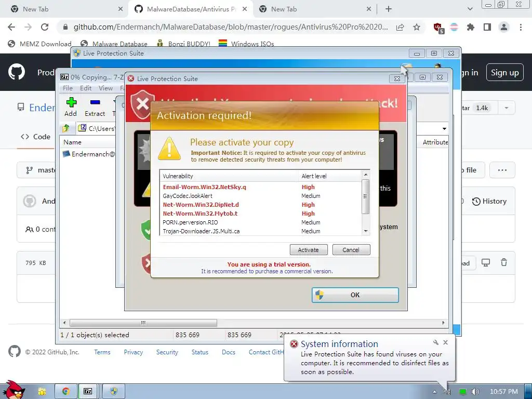The height and width of the screenshot is (399, 532).
Task: Open Malware Database bookmark
Action: point(114,44)
